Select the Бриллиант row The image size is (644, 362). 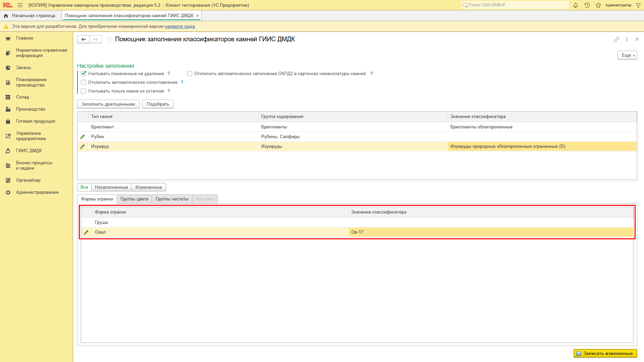click(x=357, y=127)
